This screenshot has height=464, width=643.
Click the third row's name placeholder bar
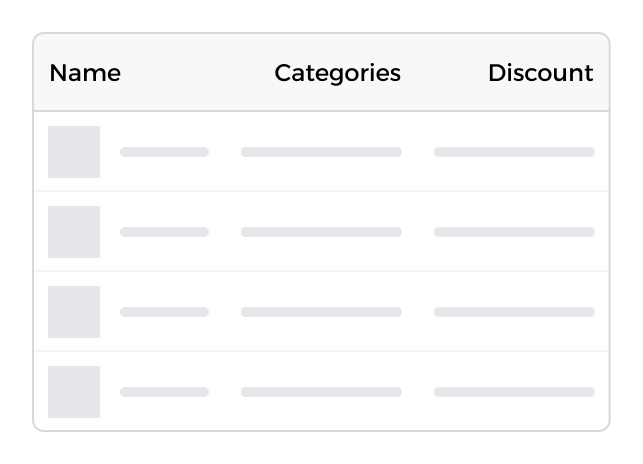click(x=164, y=312)
